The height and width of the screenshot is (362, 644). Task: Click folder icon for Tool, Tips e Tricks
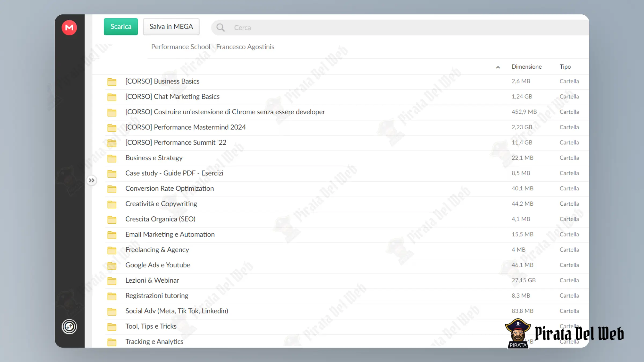click(x=112, y=327)
